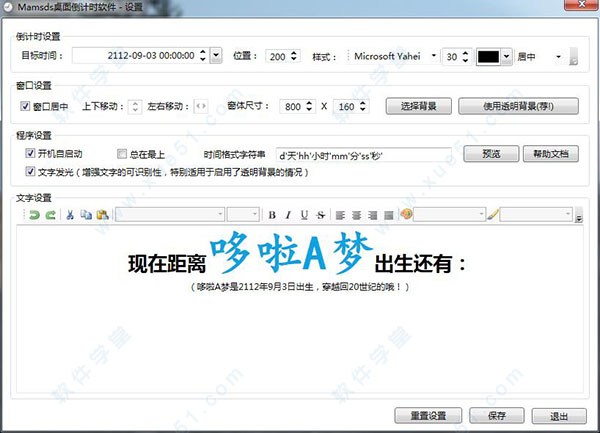Click the position 200 spinner arrows
The height and width of the screenshot is (433, 600).
click(293, 56)
